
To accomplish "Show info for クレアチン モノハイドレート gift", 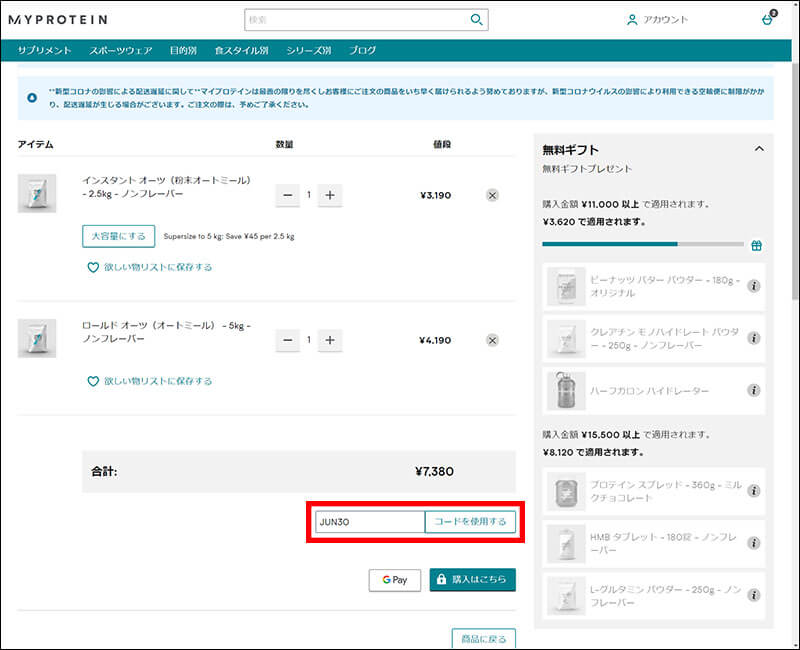I will click(754, 338).
